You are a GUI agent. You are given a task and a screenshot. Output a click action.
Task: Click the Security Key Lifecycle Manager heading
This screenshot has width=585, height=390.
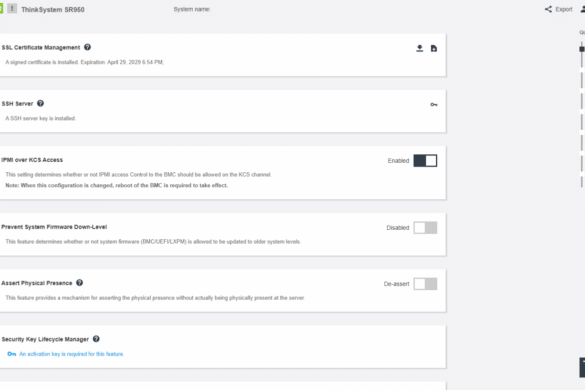pos(45,339)
